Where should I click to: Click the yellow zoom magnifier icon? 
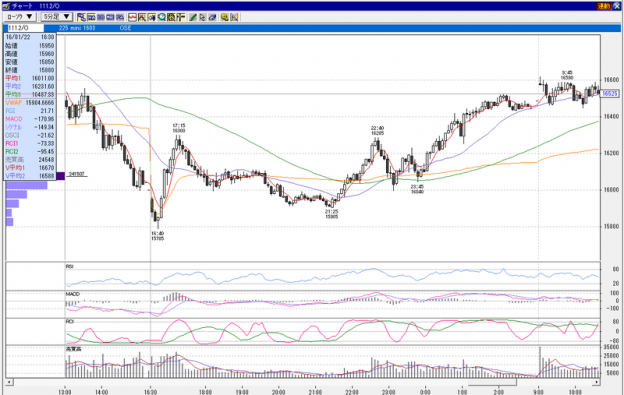[x=224, y=17]
